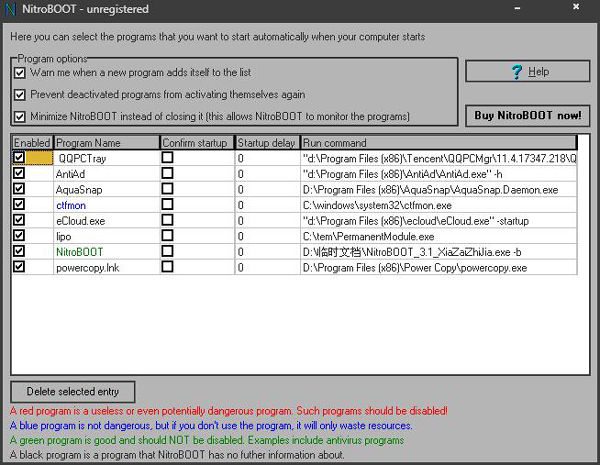Select the green NitroBOOT program name
The width and height of the screenshot is (600, 465).
pos(80,252)
